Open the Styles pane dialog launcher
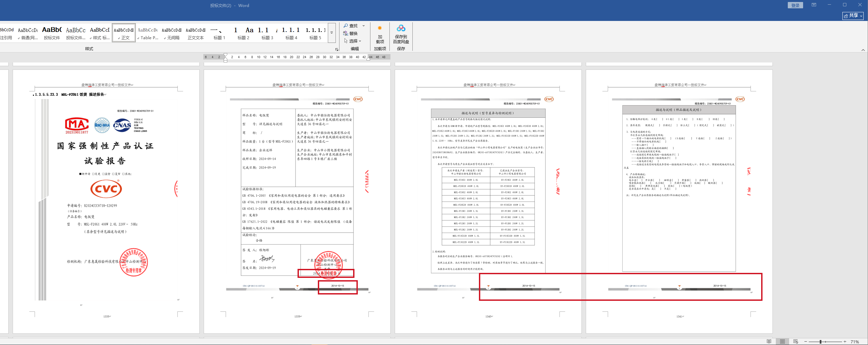Viewport: 868px width, 345px height. coord(336,50)
